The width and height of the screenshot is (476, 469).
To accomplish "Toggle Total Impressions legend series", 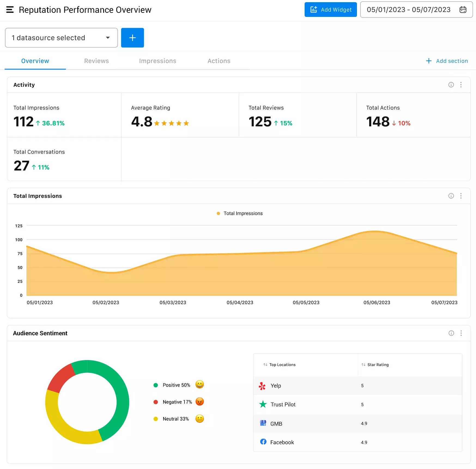I will point(240,214).
